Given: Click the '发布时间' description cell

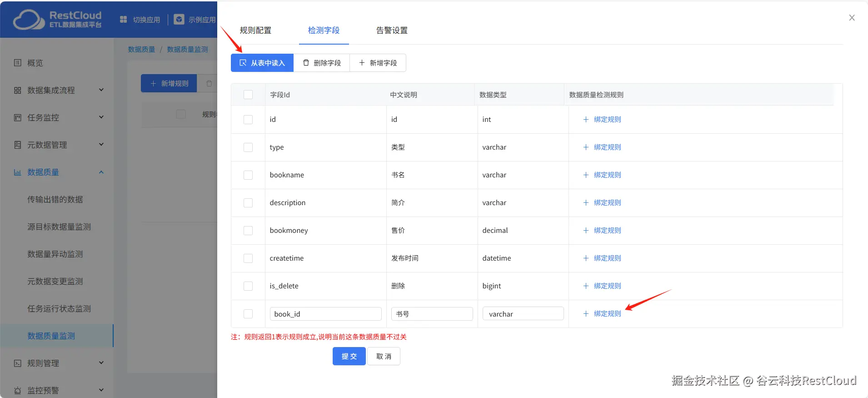Looking at the screenshot, I should (x=432, y=258).
